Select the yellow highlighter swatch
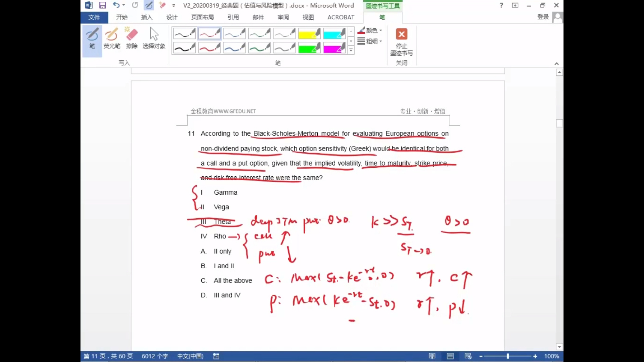 point(310,34)
